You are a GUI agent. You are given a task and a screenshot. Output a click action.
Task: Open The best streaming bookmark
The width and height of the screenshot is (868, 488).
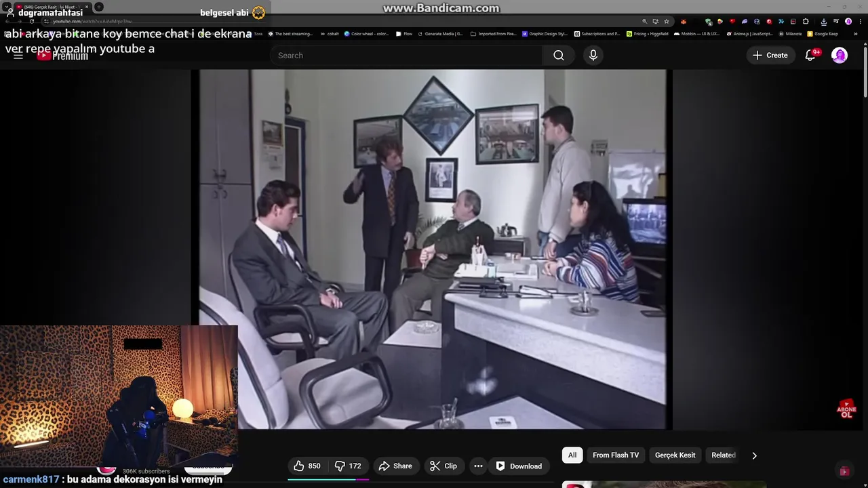click(x=290, y=33)
